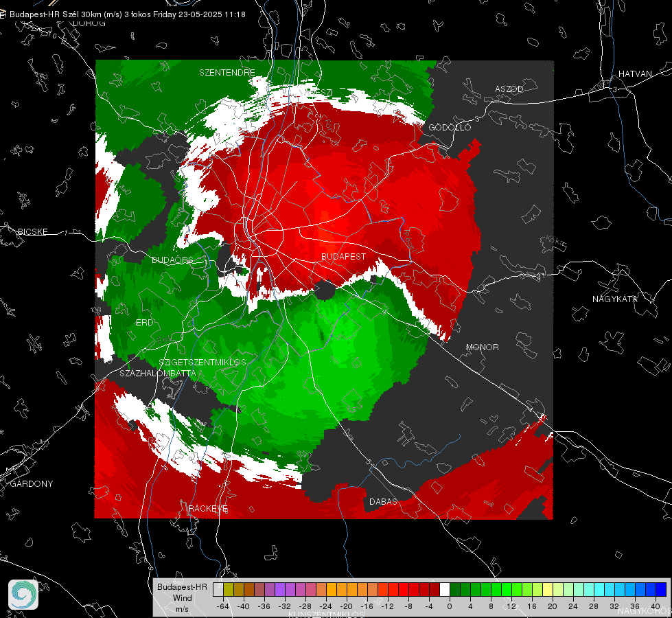The image size is (672, 618).
Task: Select the legend value 24
Action: [573, 606]
